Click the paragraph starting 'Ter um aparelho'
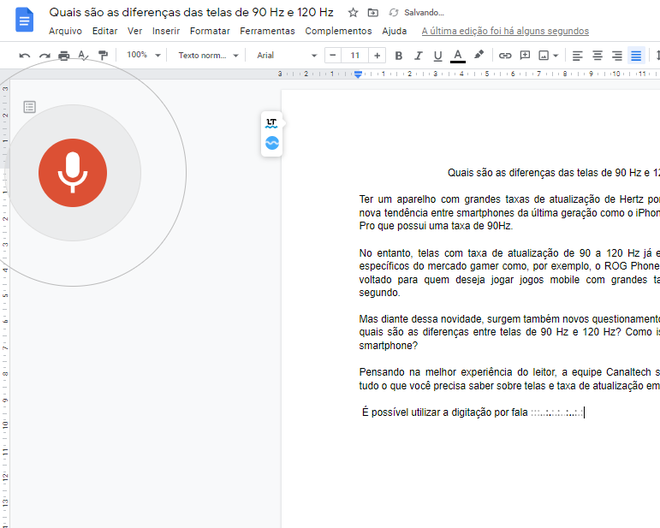Viewport: 660px width, 528px height. [x=509, y=213]
